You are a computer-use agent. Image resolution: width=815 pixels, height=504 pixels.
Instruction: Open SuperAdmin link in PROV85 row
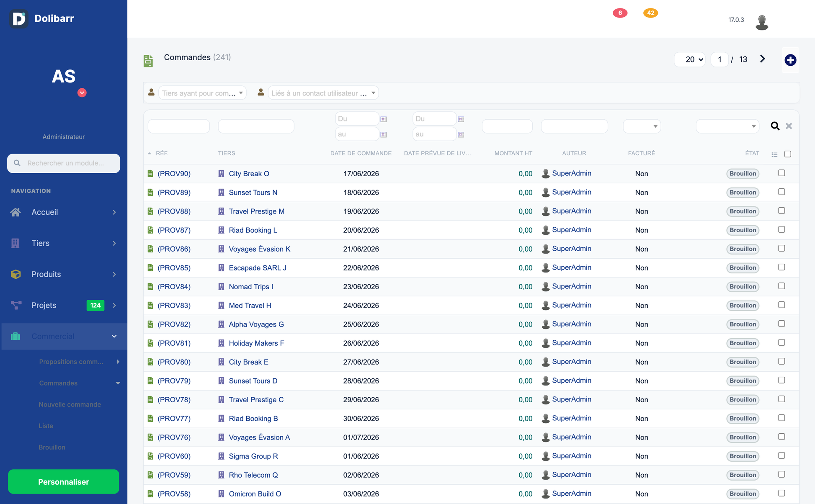tap(572, 267)
